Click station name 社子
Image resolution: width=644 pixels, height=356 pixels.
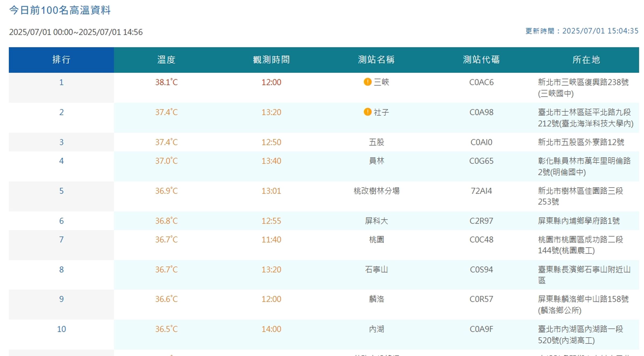pos(381,112)
